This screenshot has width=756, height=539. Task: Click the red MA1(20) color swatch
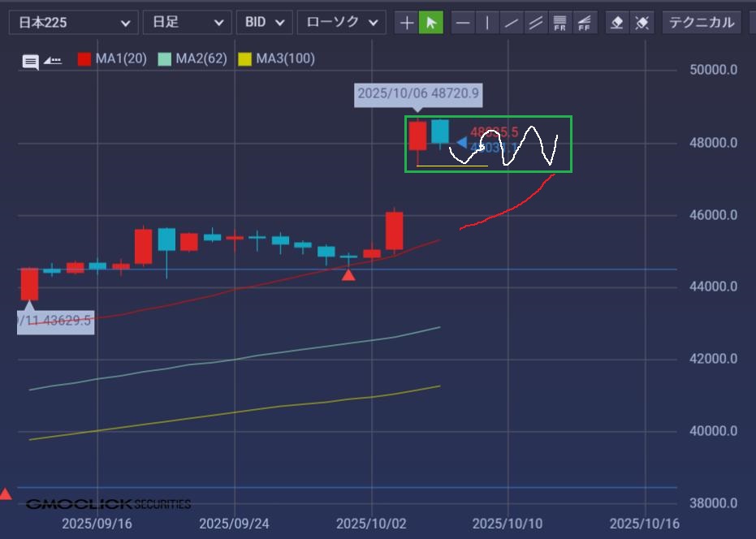click(84, 59)
